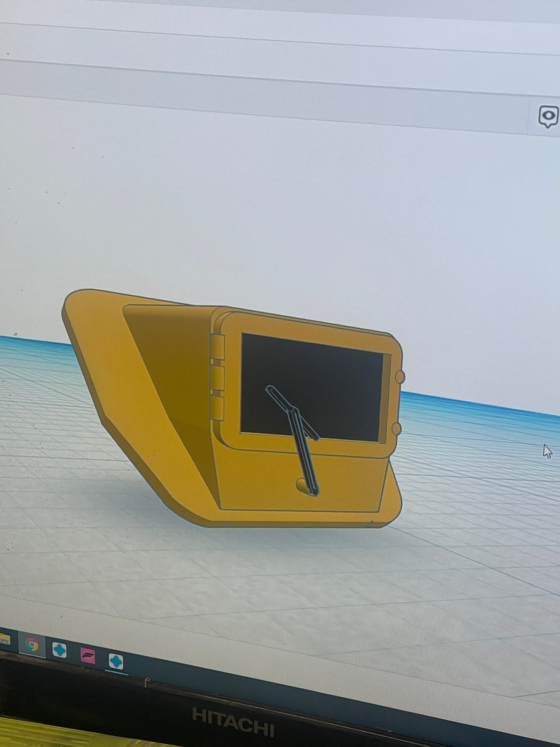Image resolution: width=560 pixels, height=747 pixels.
Task: Select the windshield wiper arm
Action: pos(304,450)
